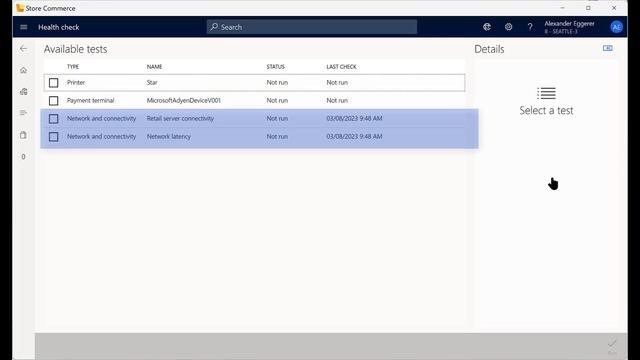
Task: Sort by the NAME column header
Action: click(154, 67)
